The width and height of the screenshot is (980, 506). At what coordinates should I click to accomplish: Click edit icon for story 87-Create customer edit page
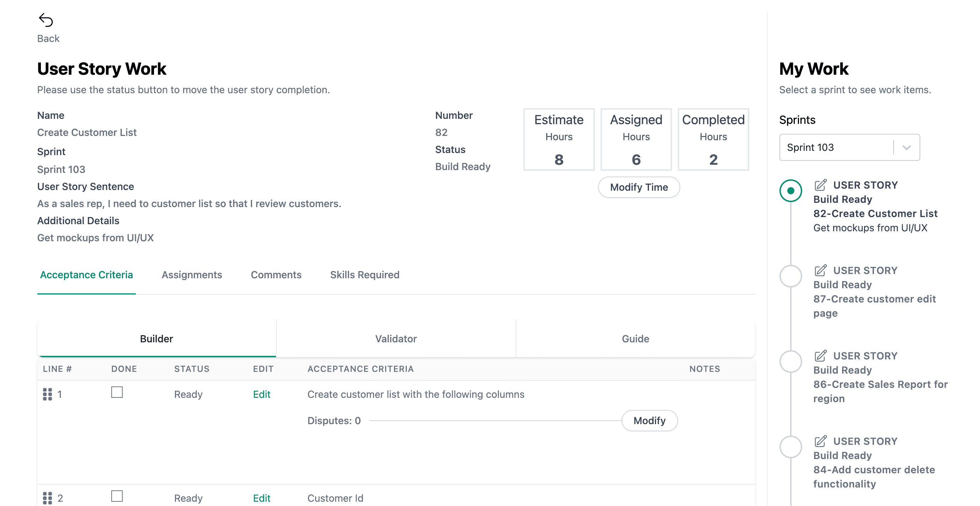pyautogui.click(x=820, y=270)
